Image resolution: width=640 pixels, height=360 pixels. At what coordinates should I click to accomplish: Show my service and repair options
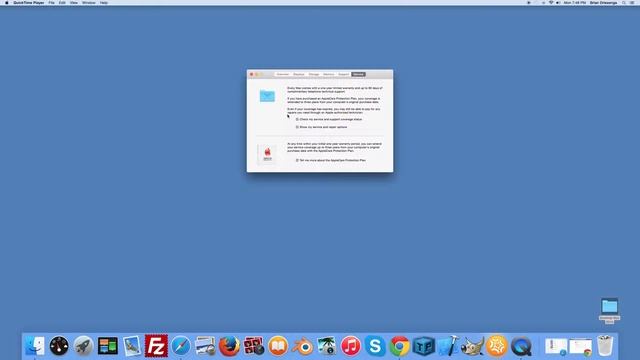(322, 127)
